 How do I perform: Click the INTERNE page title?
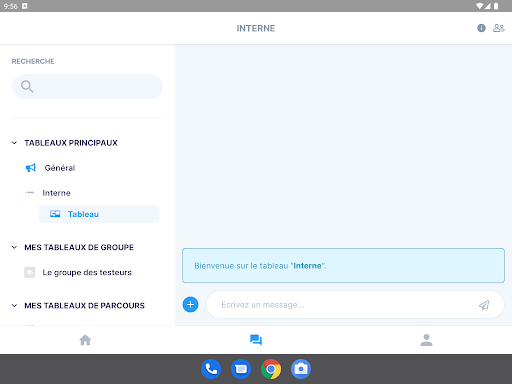pyautogui.click(x=256, y=28)
